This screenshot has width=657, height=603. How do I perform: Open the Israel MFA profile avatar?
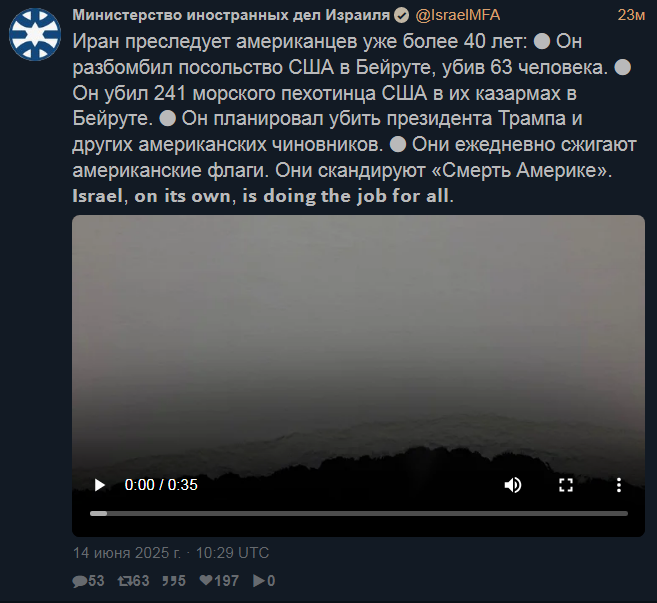pyautogui.click(x=35, y=34)
